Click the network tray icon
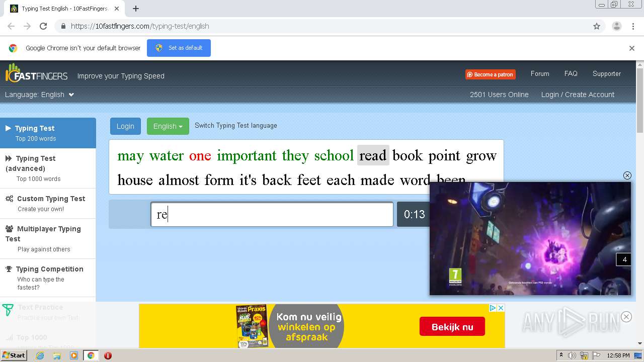 pos(584,355)
